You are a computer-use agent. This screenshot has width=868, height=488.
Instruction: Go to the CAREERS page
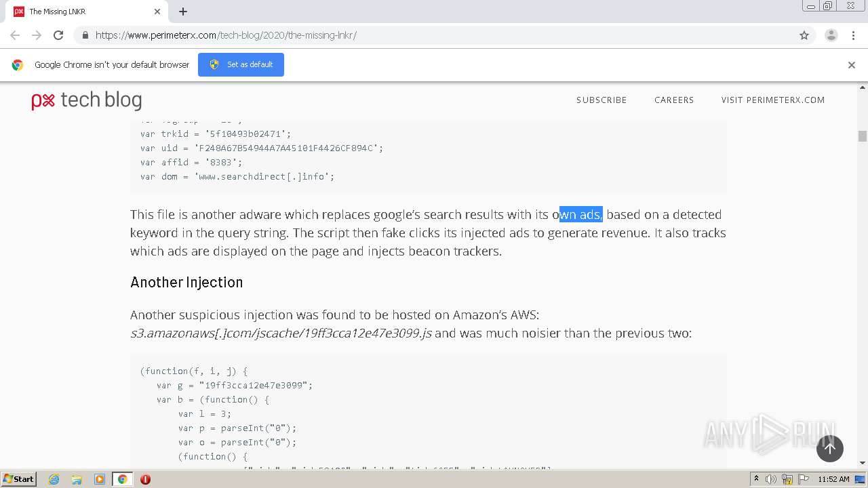point(674,100)
